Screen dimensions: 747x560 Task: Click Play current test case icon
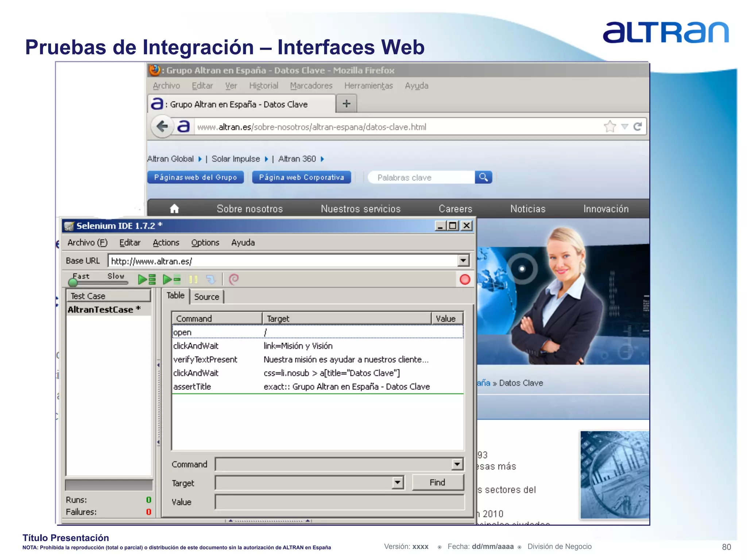coord(172,280)
